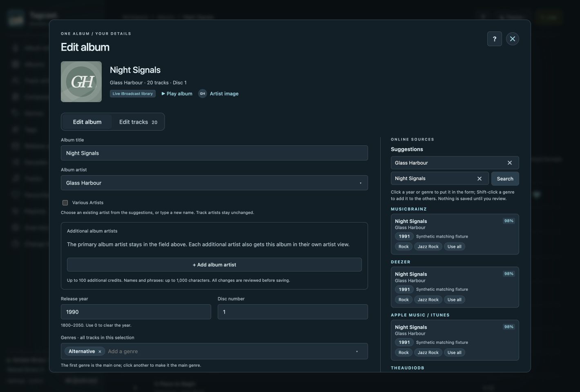The width and height of the screenshot is (580, 392).
Task: Apply the 1991 year from Apple Music
Action: 404,343
